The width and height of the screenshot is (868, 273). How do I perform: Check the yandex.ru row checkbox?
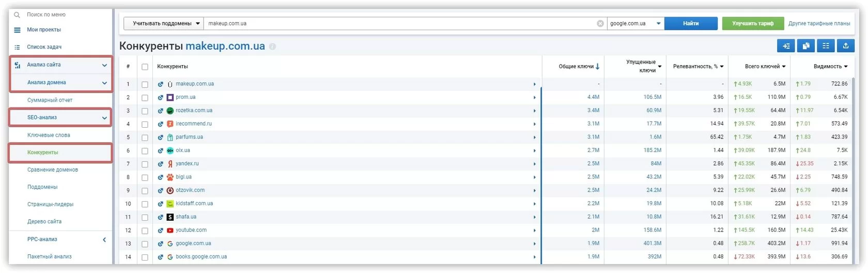(x=145, y=164)
